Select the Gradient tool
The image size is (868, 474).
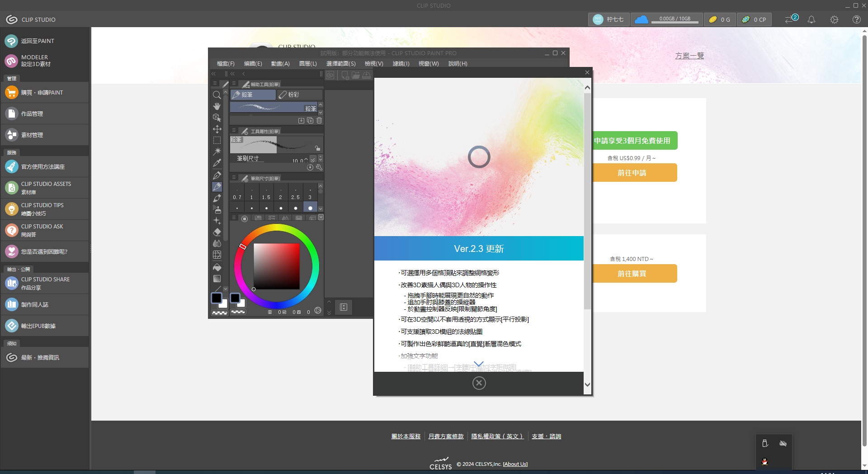coord(217,278)
